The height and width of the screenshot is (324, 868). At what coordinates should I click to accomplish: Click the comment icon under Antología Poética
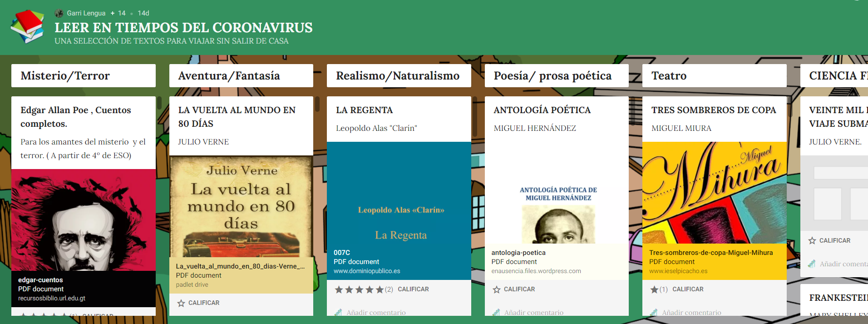(x=496, y=313)
